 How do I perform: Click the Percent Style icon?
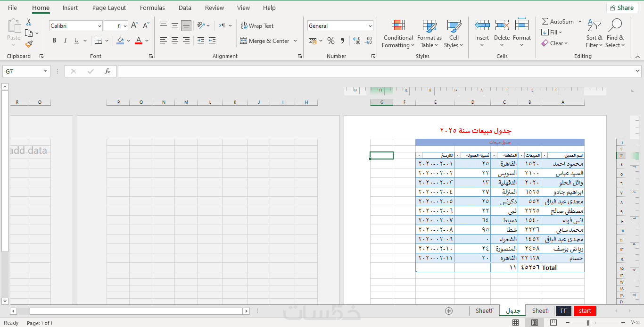coord(331,41)
